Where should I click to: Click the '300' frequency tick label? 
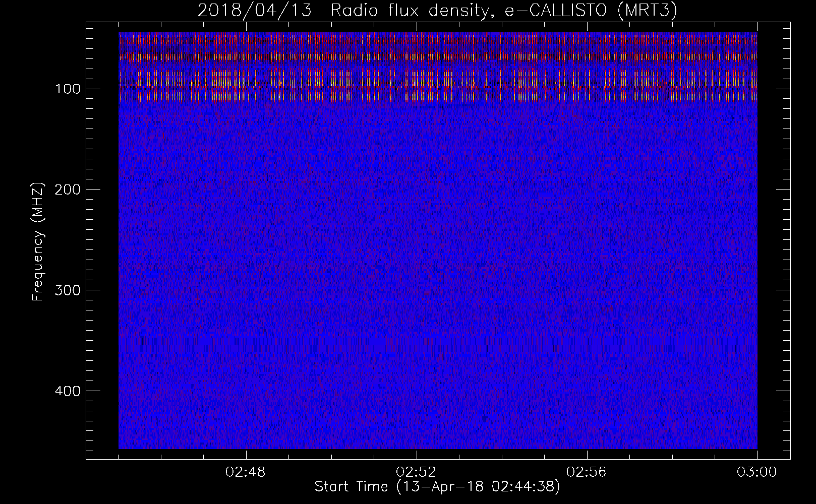(67, 290)
